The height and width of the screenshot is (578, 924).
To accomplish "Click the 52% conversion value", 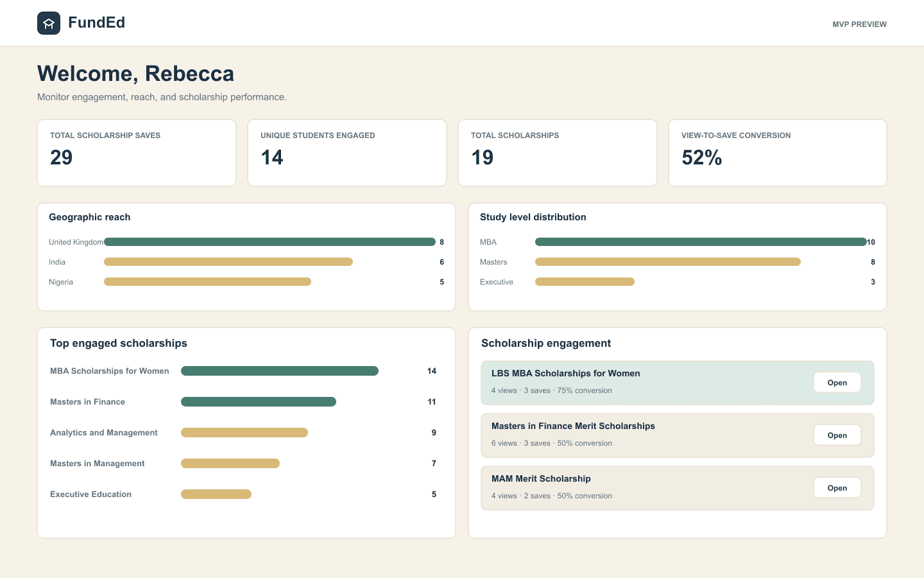I will (702, 157).
